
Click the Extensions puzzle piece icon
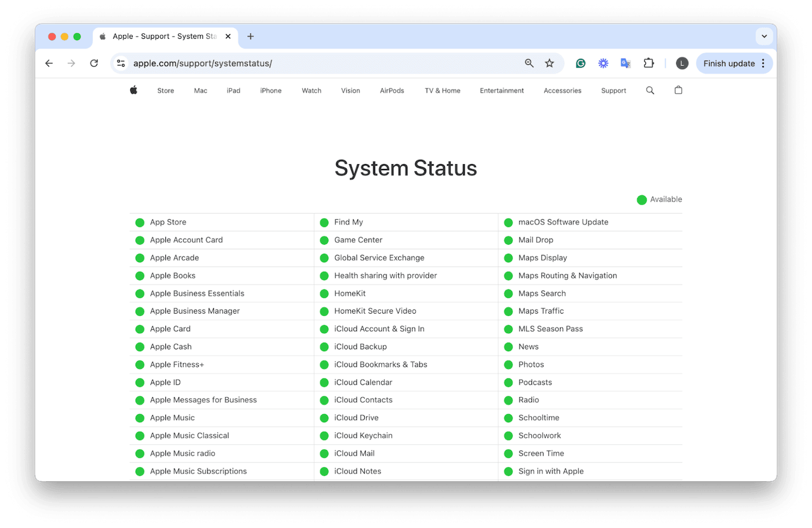click(648, 63)
